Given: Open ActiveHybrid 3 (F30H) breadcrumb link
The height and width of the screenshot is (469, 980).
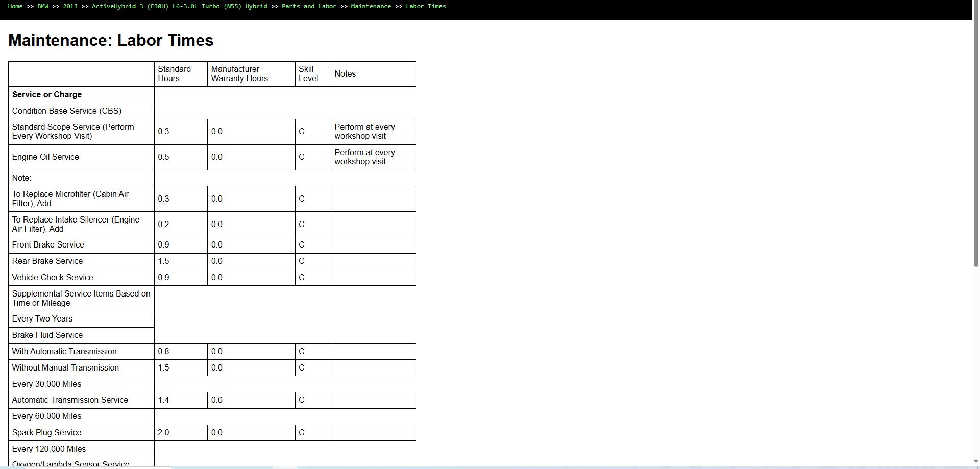Looking at the screenshot, I should (179, 6).
